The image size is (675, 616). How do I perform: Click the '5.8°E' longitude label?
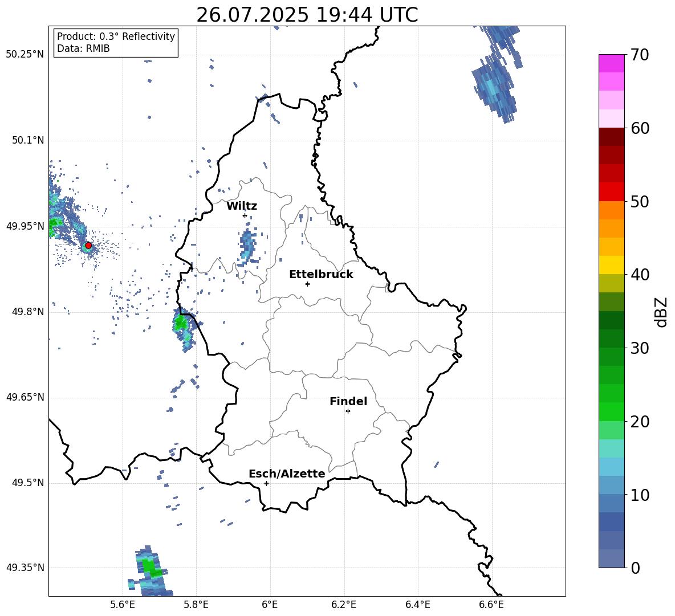coord(196,605)
